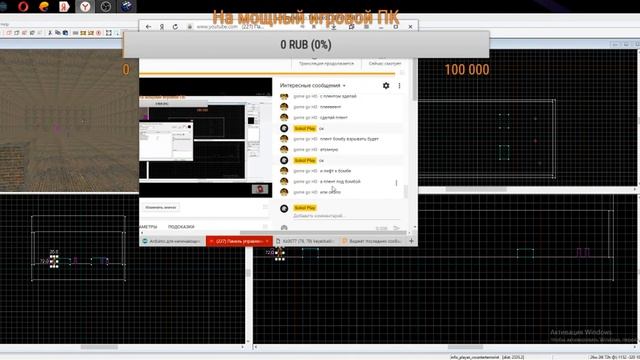Click the Copy icon in Hammer toolbar

(x=58, y=33)
